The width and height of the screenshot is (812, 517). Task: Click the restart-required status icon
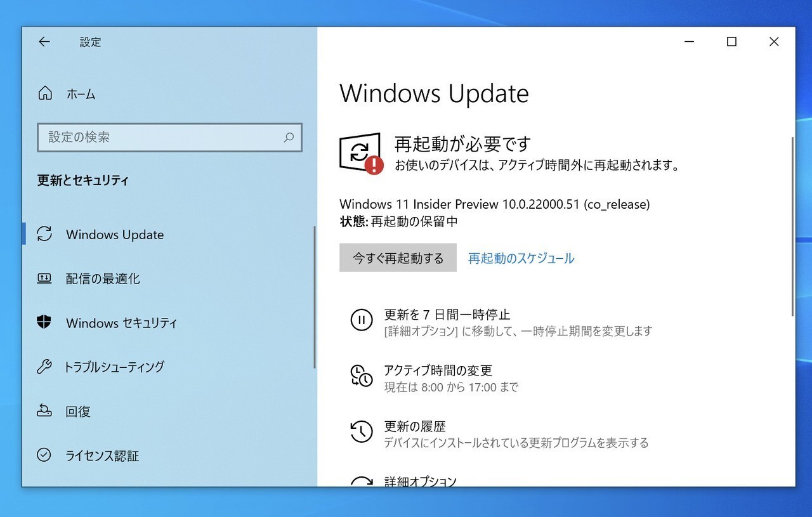click(361, 153)
